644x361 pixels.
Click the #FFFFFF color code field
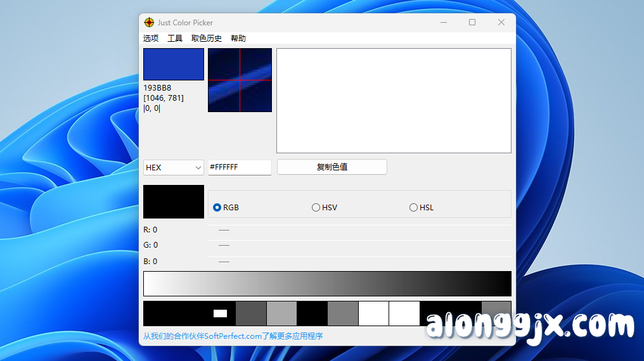pos(240,167)
